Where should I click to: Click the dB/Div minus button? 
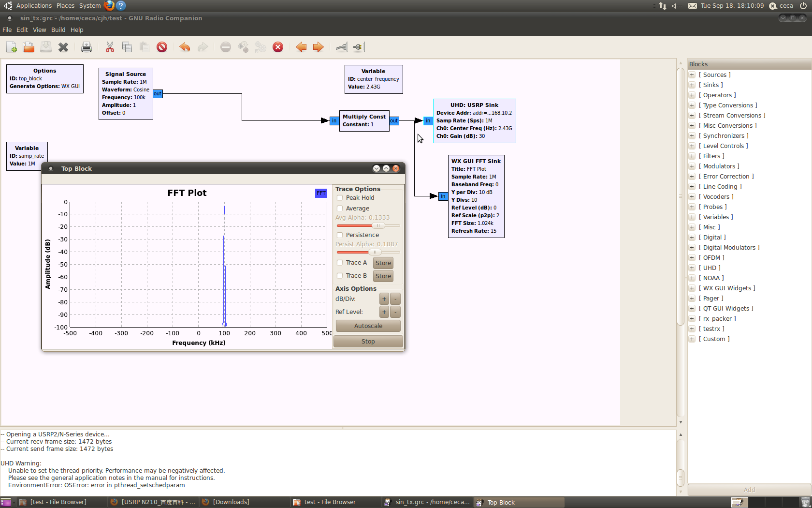[395, 299]
